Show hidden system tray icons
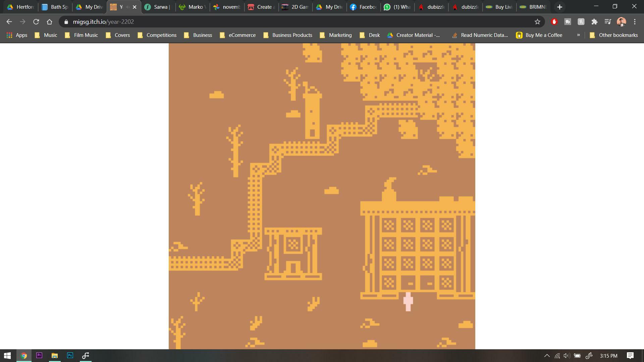This screenshot has width=644, height=362. (x=547, y=356)
